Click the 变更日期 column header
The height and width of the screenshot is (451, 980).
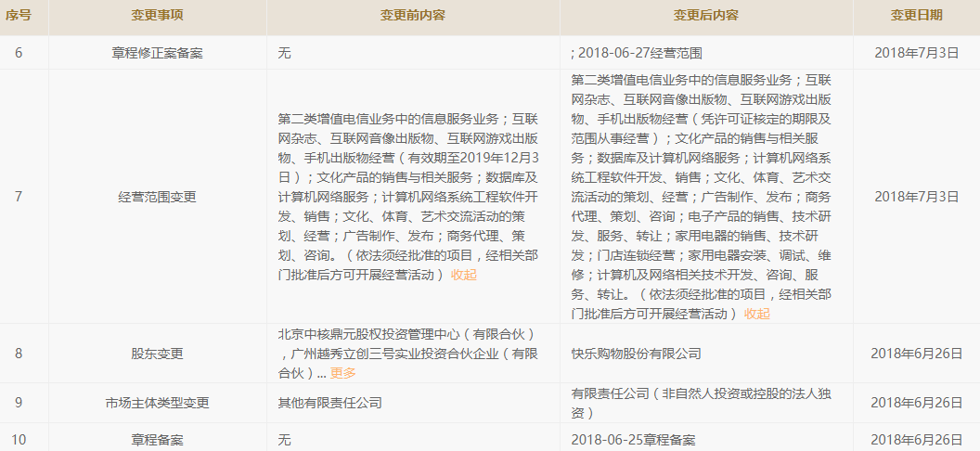pos(916,16)
